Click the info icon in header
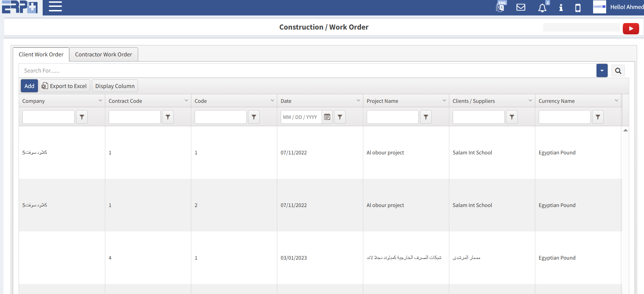Image resolution: width=644 pixels, height=294 pixels. click(561, 8)
